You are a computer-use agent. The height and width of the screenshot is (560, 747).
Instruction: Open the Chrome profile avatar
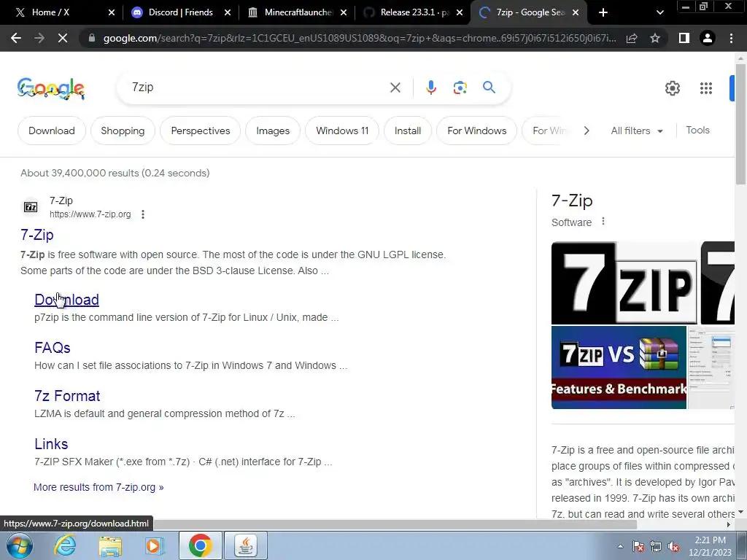[708, 38]
